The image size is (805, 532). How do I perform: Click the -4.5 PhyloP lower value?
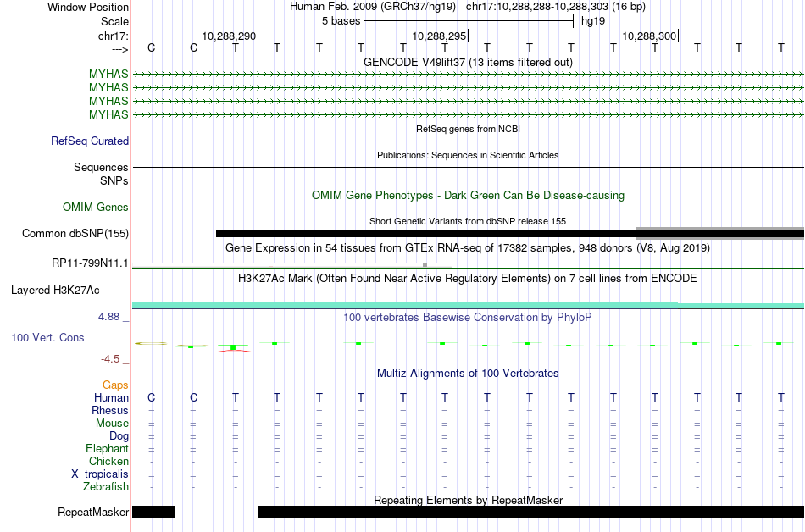[110, 358]
